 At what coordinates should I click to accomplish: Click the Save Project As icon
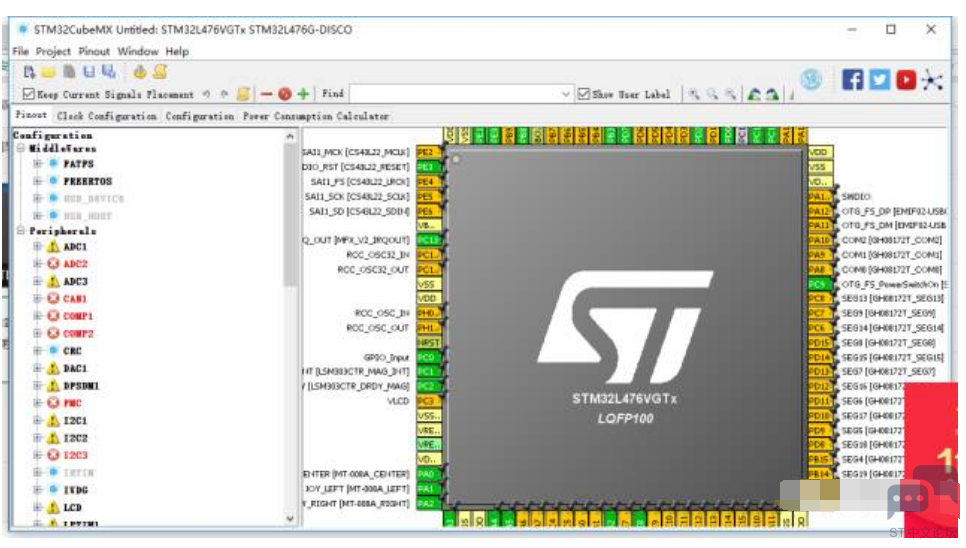(109, 72)
